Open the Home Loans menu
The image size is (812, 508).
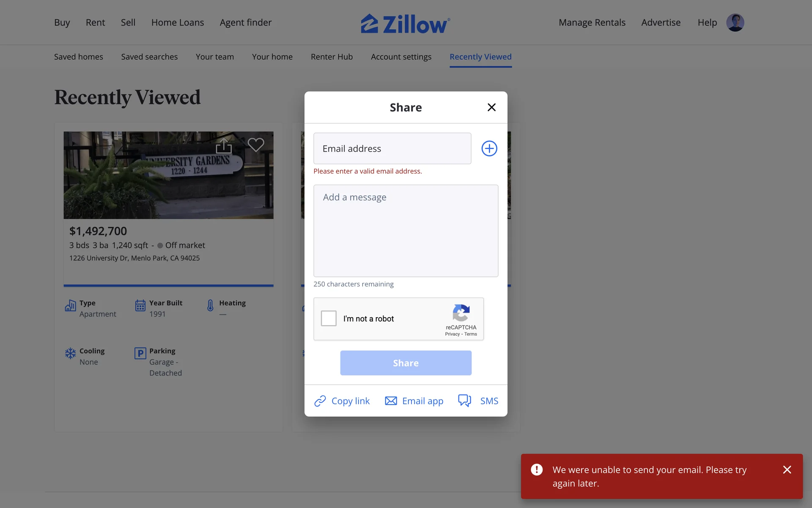pos(178,22)
